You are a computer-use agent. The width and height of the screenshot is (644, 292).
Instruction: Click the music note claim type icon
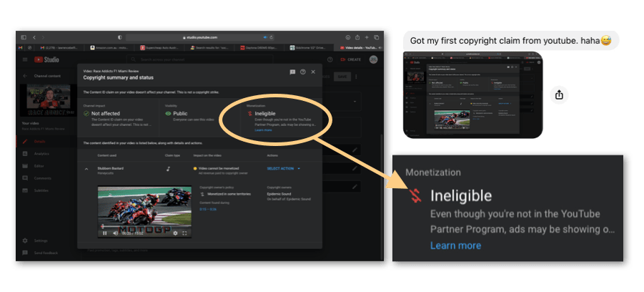click(x=168, y=169)
